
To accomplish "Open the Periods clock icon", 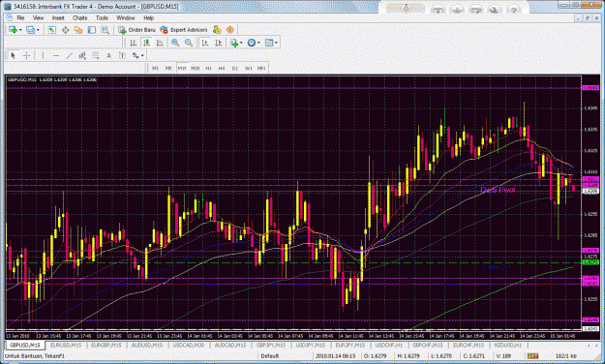I will 252,43.
